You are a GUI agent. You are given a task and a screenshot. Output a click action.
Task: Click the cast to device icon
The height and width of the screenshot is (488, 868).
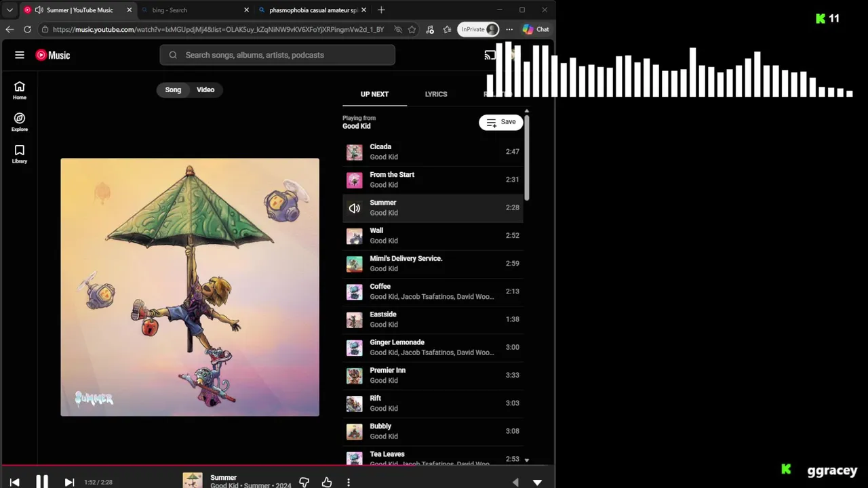click(490, 55)
